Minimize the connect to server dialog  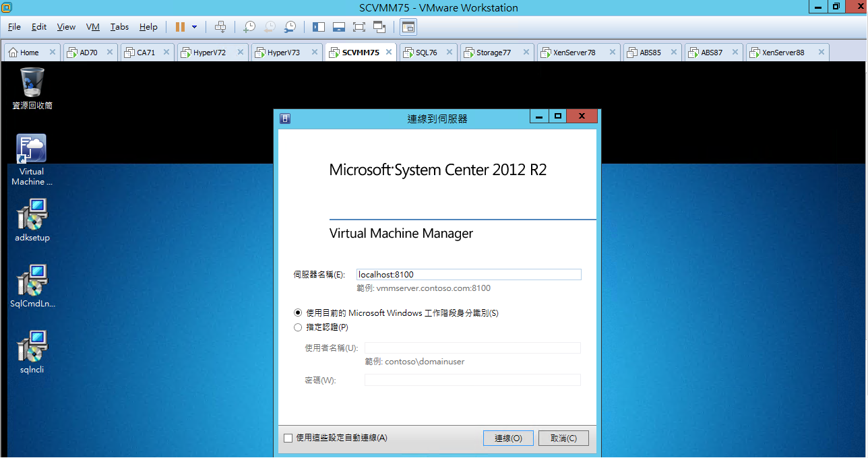tap(539, 117)
